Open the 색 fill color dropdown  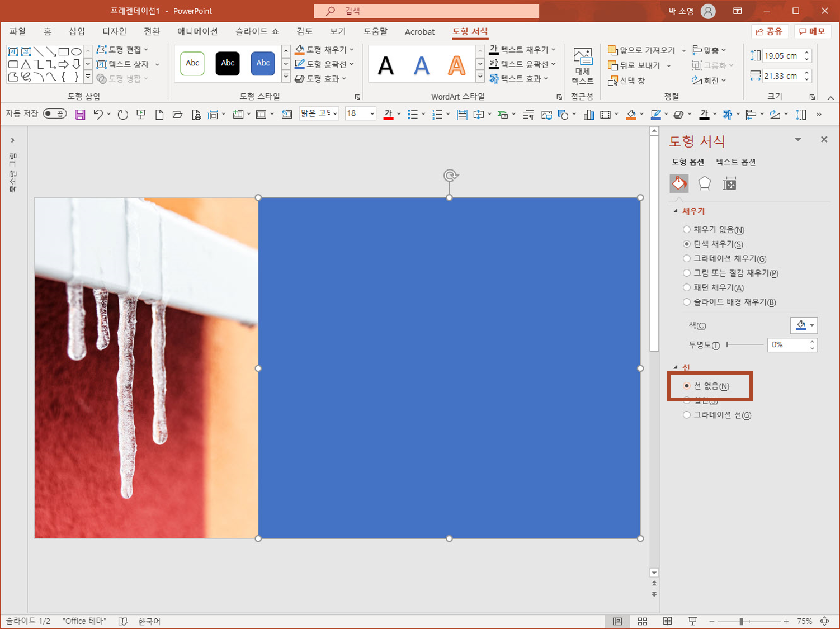click(x=804, y=325)
